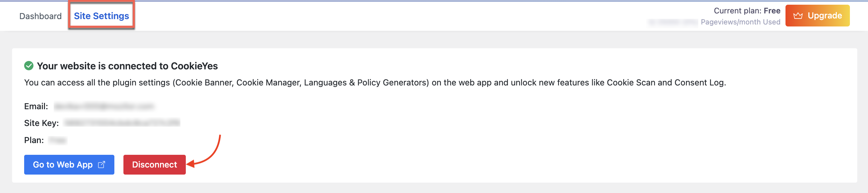
Task: Click the Email label
Action: pyautogui.click(x=36, y=107)
